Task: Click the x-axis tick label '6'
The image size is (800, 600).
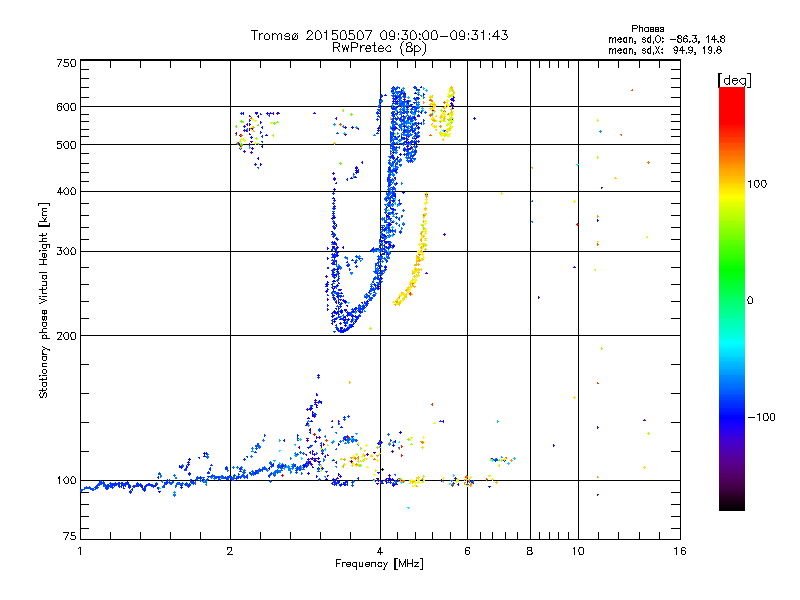Action: [467, 551]
